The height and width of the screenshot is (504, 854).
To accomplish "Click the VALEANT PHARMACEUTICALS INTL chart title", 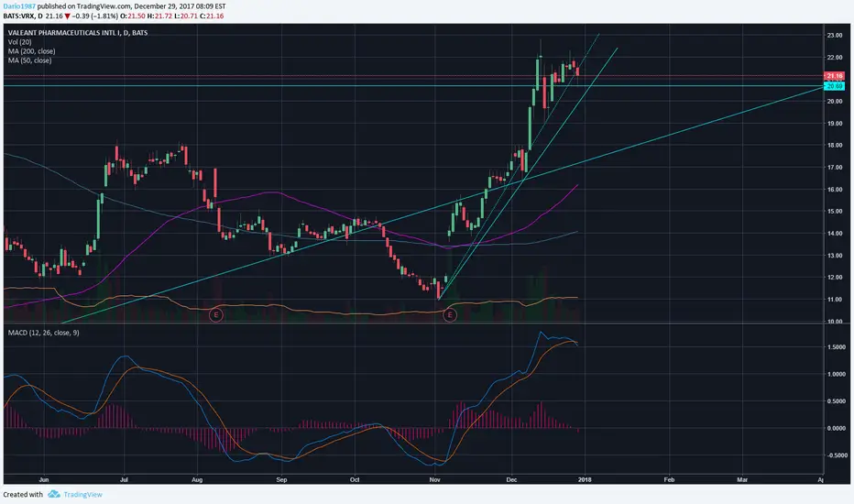I will pyautogui.click(x=78, y=33).
